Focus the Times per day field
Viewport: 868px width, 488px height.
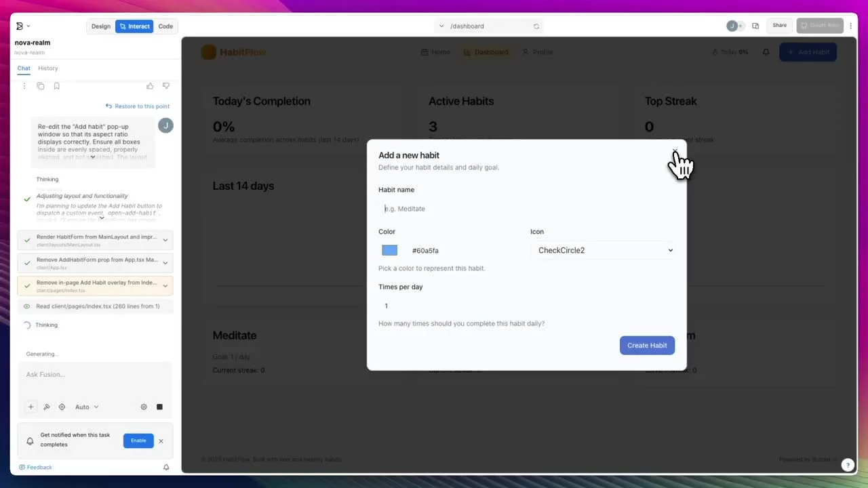527,306
